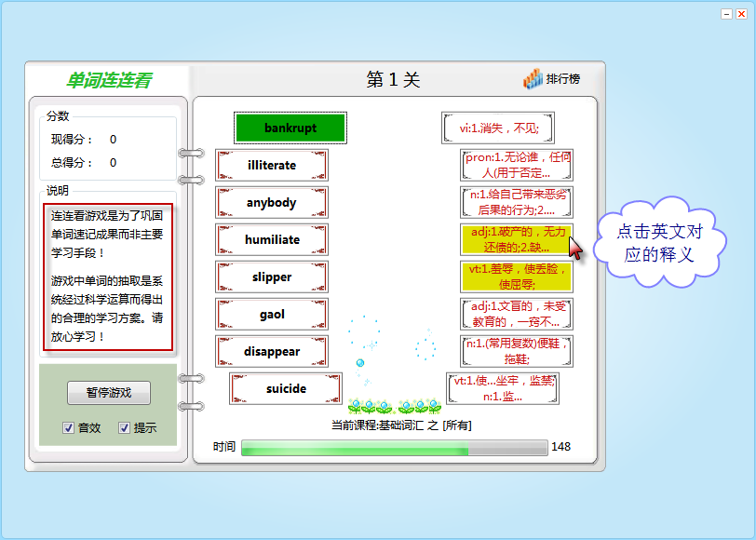
Task: Click the 当前课程:基础词汇 course label
Action: point(401,425)
